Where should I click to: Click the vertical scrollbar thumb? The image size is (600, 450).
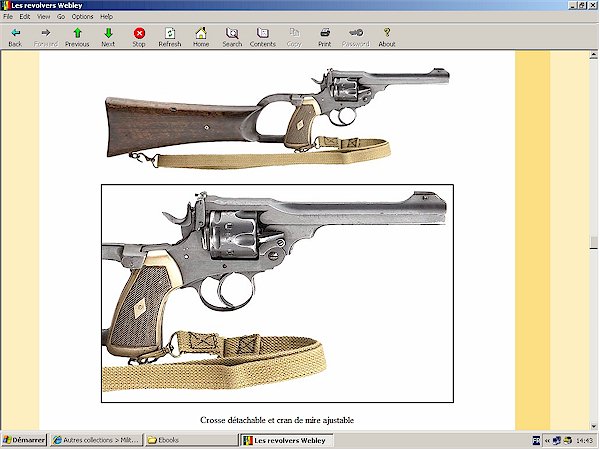click(593, 243)
